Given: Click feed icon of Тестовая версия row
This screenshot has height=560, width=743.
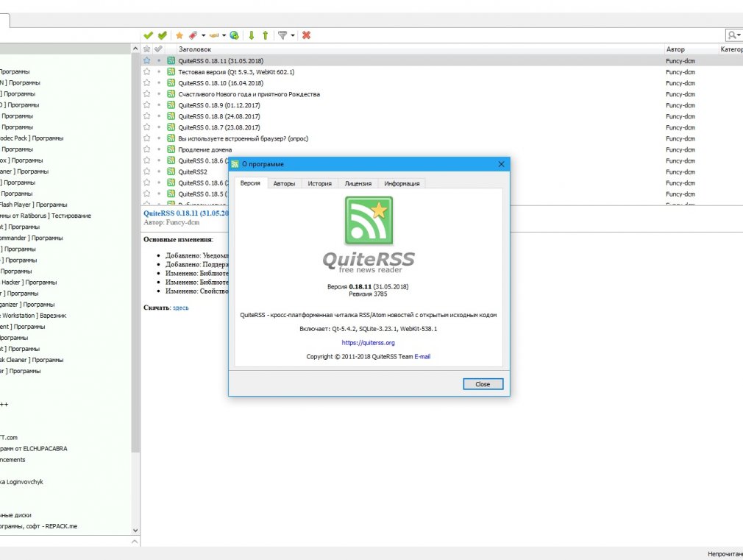Looking at the screenshot, I should [171, 71].
